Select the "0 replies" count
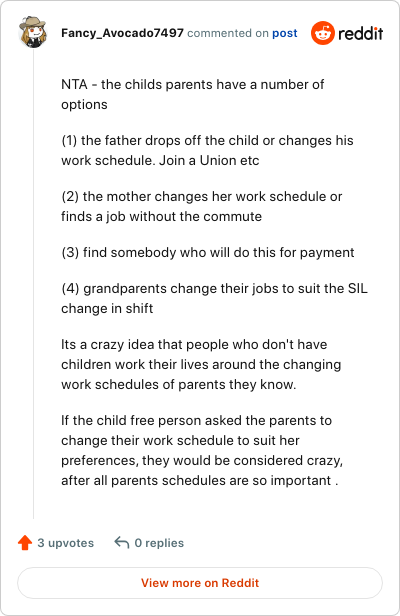This screenshot has width=400, height=616. click(159, 543)
